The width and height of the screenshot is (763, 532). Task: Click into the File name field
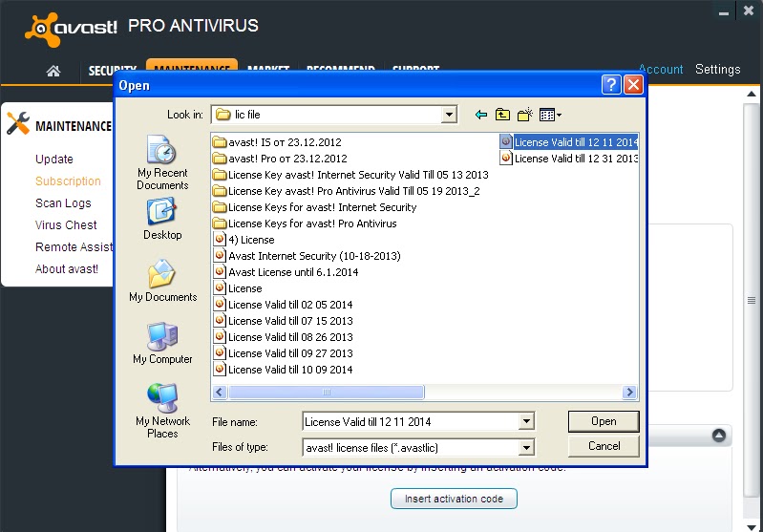coord(411,421)
